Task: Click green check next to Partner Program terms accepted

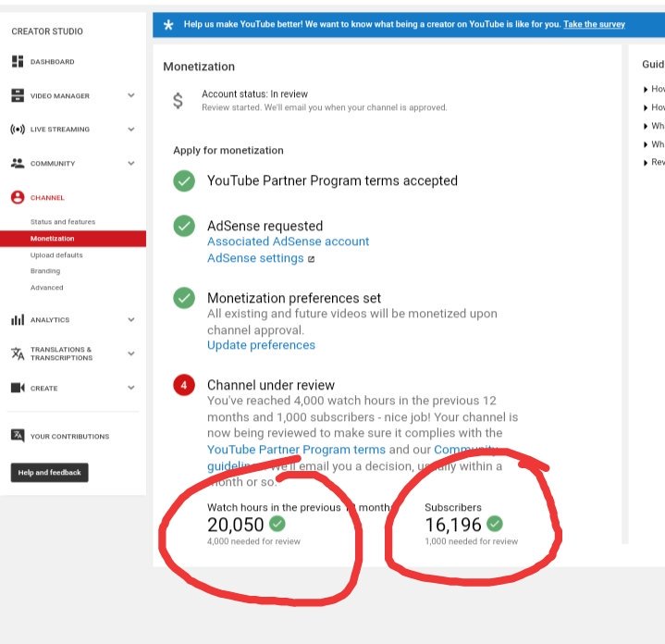Action: pyautogui.click(x=184, y=181)
